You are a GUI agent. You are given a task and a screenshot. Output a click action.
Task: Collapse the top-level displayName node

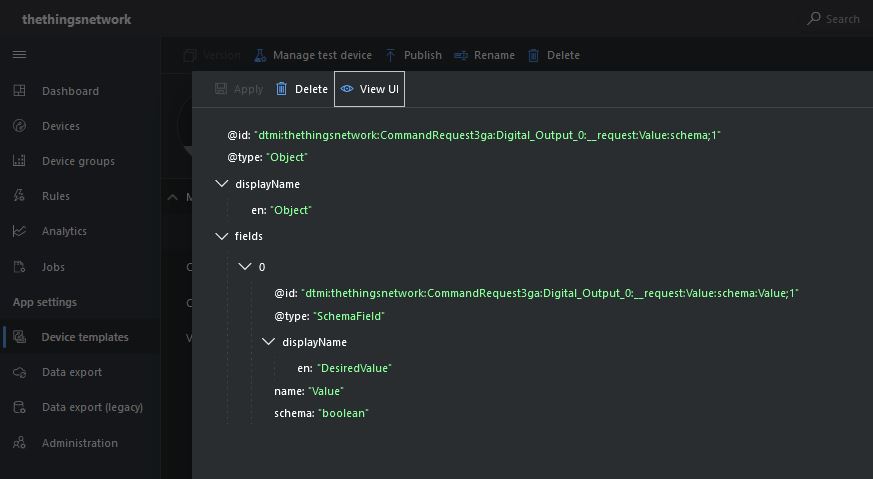click(222, 184)
